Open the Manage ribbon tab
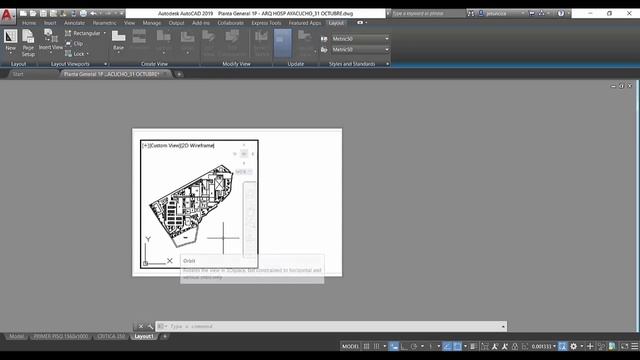Viewport: 640px width, 360px height. coord(152,23)
